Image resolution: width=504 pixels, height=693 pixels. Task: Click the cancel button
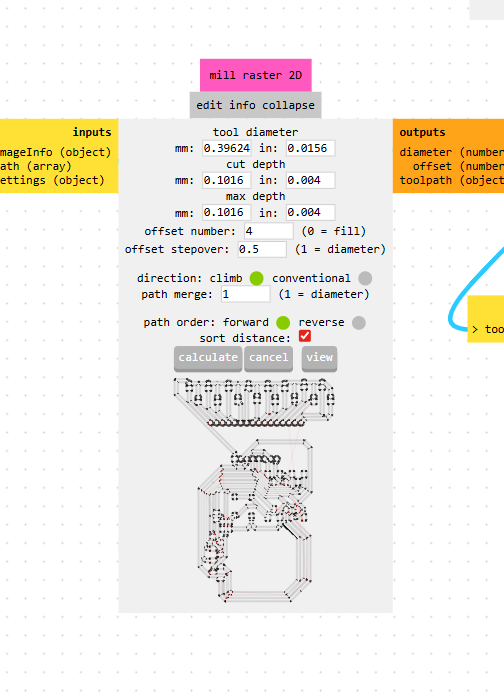(268, 358)
